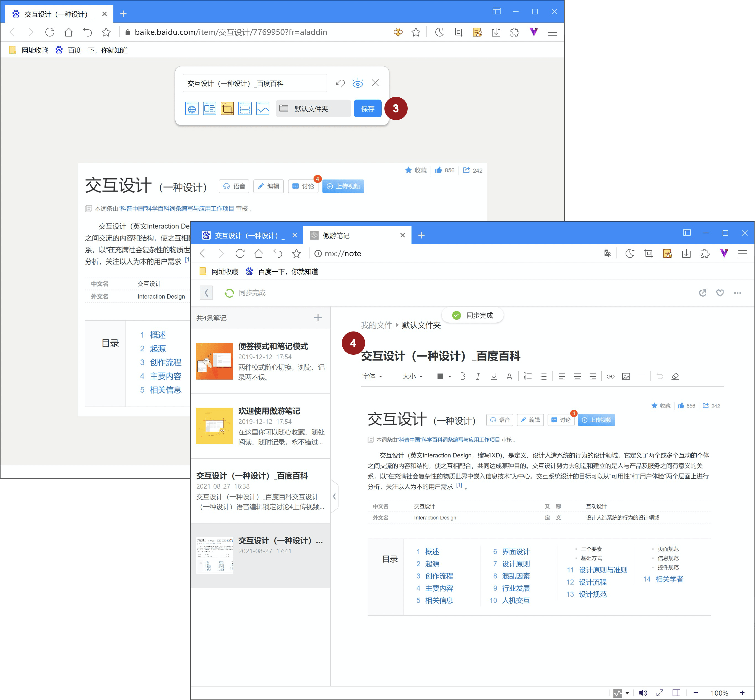The height and width of the screenshot is (700, 755).
Task: Open downloads in back window toolbar
Action: 496,32
